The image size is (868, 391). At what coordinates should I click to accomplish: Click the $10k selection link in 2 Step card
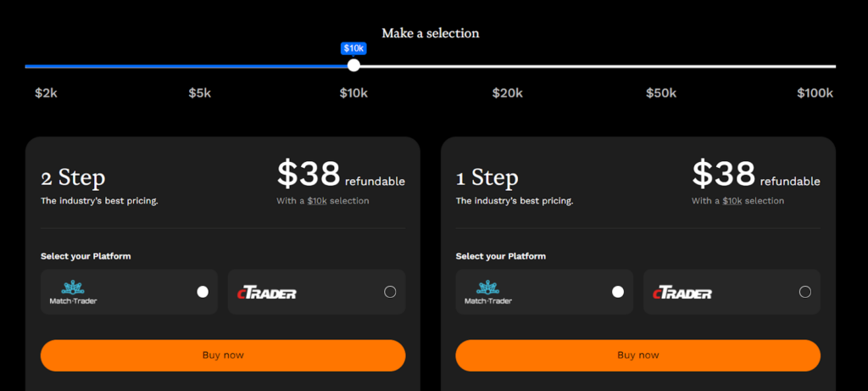point(317,201)
